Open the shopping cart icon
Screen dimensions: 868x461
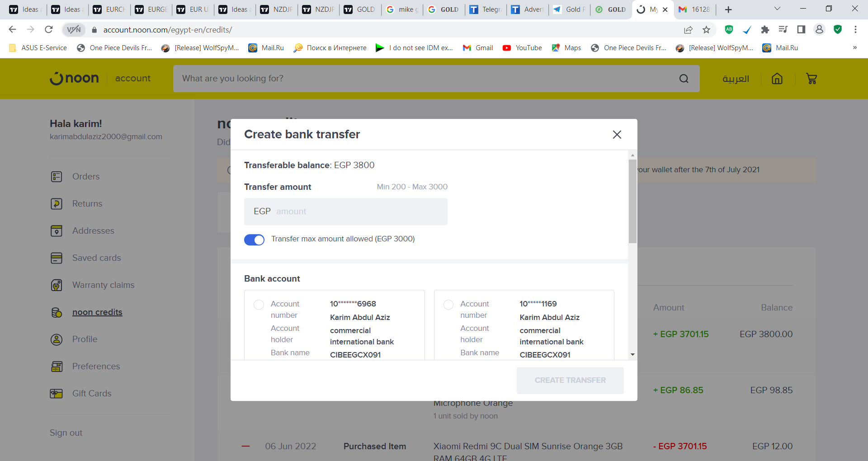[811, 79]
